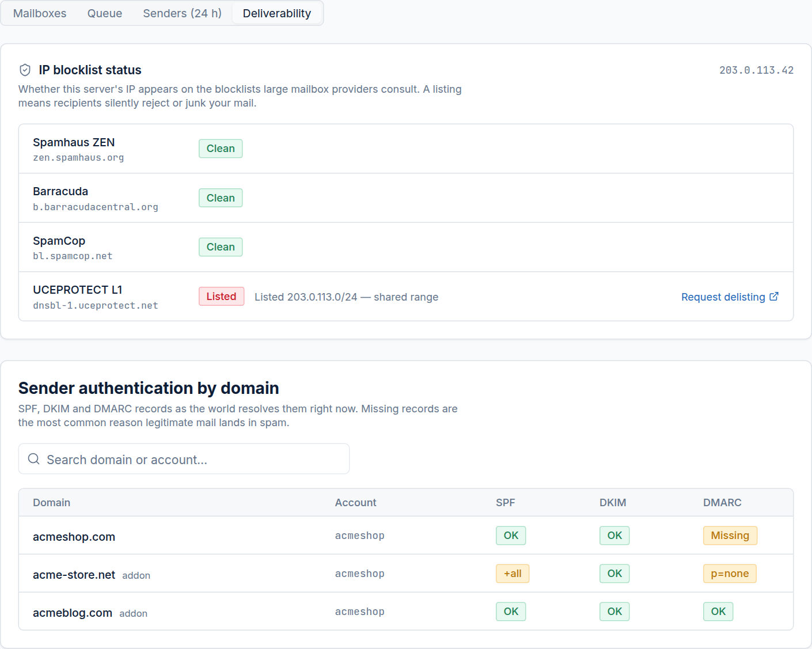Click the acmeshop account in acmeblog.com row
The image size is (812, 649).
point(360,612)
